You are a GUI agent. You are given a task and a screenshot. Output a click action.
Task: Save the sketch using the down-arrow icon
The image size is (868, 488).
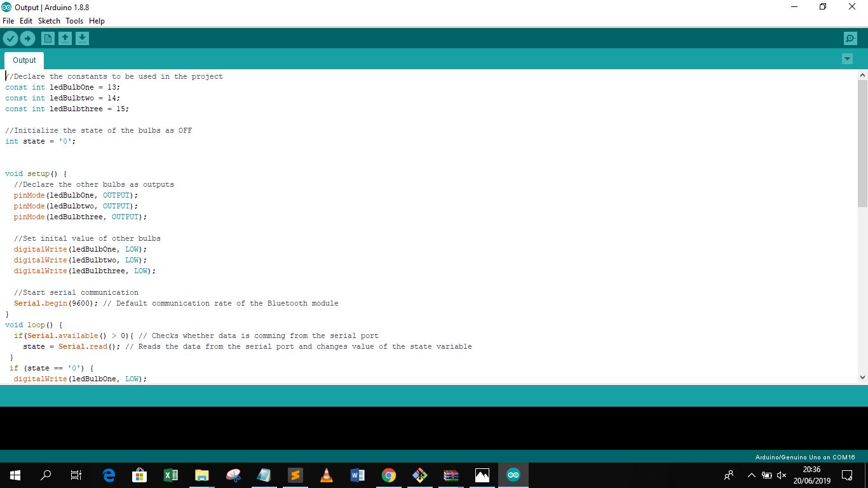82,39
